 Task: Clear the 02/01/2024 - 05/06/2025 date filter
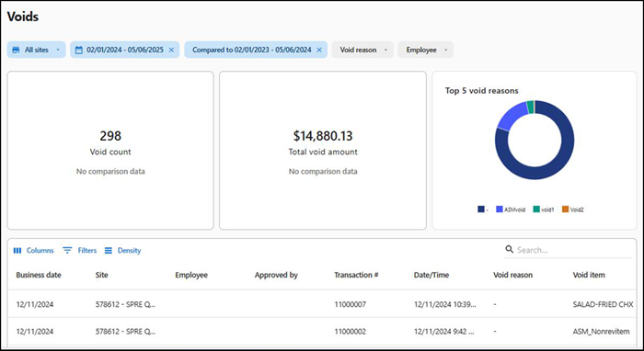[171, 50]
